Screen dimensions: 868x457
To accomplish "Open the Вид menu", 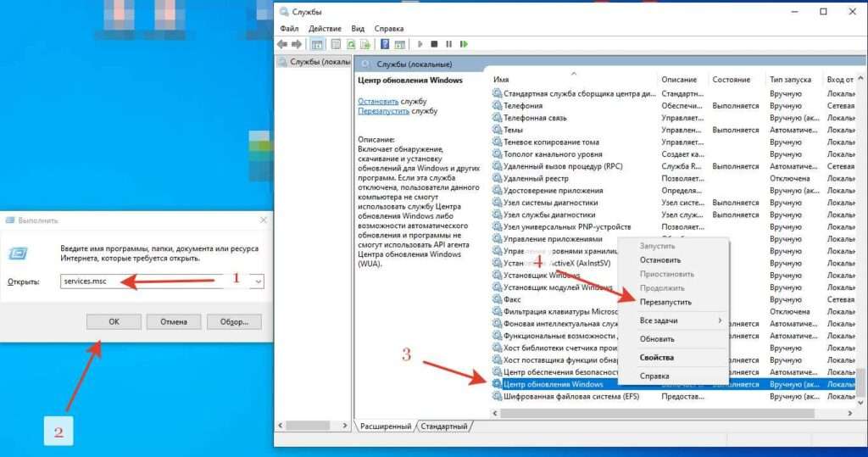I will 358,28.
